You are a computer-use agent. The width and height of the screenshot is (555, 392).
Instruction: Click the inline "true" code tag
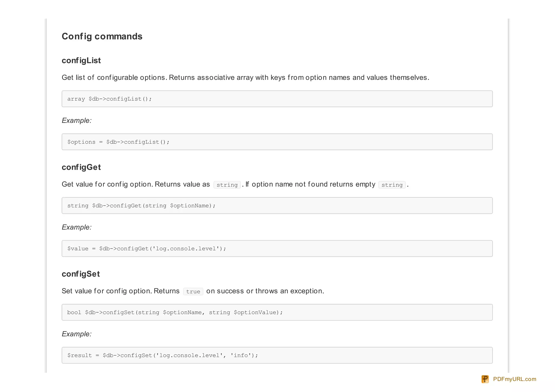193,291
